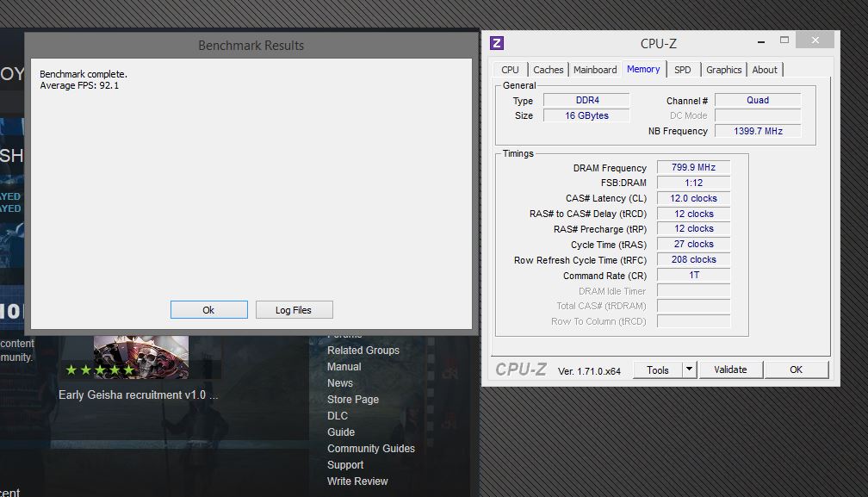Open the Graphics tab
The height and width of the screenshot is (497, 868).
(723, 70)
